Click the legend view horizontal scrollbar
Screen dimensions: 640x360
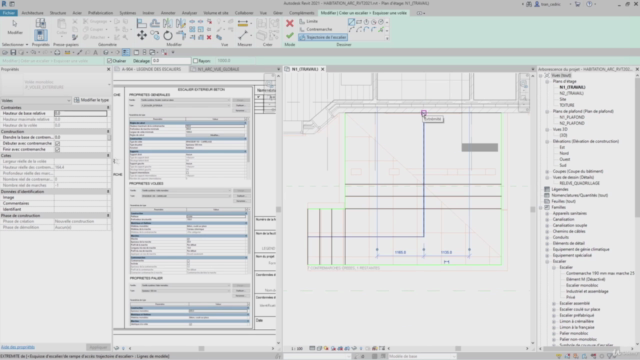pyautogui.click(x=201, y=349)
